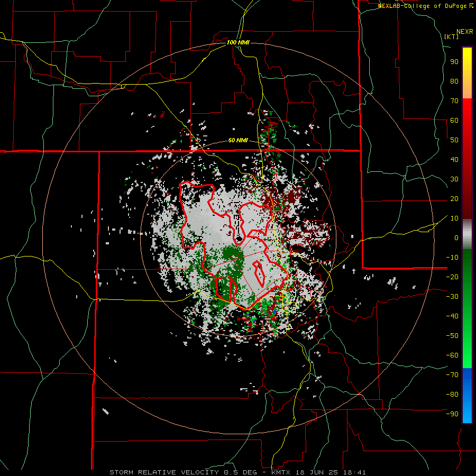Click the 20 value on the velocity scale

click(454, 199)
